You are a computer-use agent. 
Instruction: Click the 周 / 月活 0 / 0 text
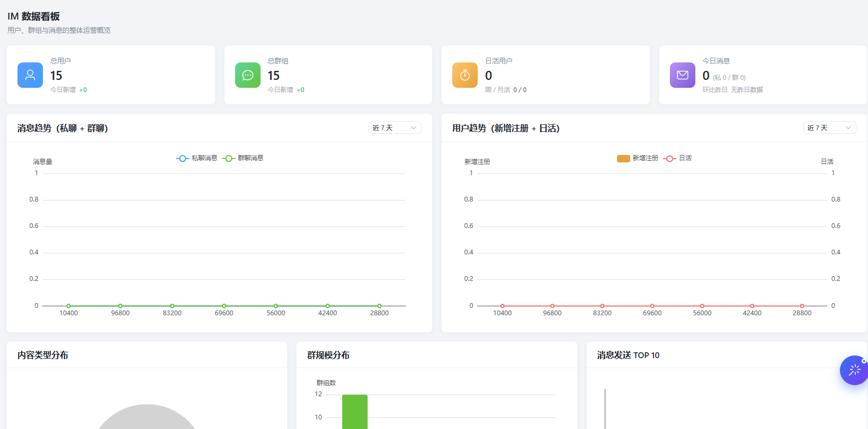506,90
